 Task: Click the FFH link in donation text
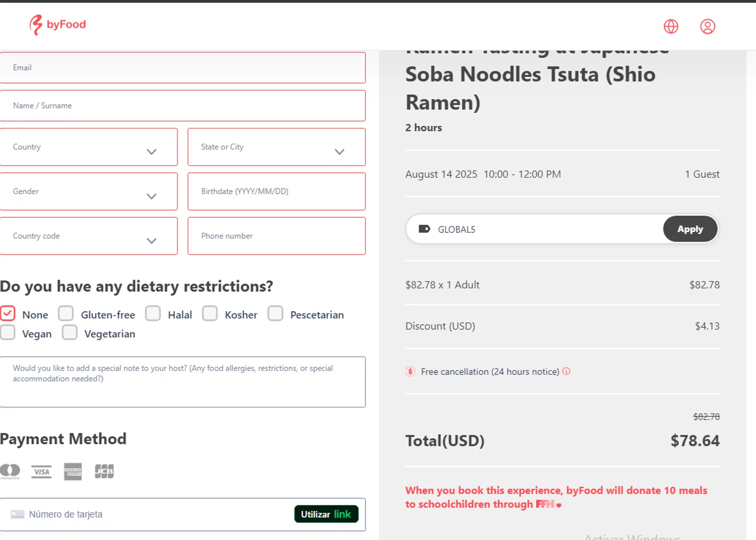tap(548, 504)
